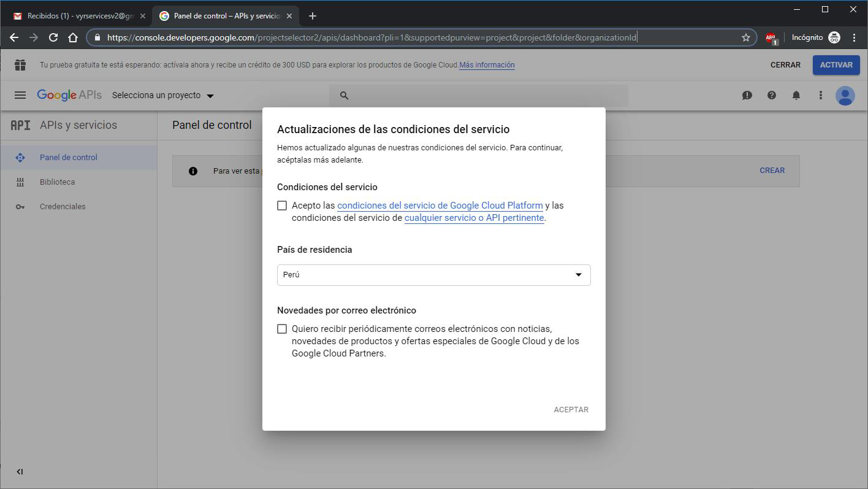
Task: Open the help question mark icon
Action: (x=771, y=95)
